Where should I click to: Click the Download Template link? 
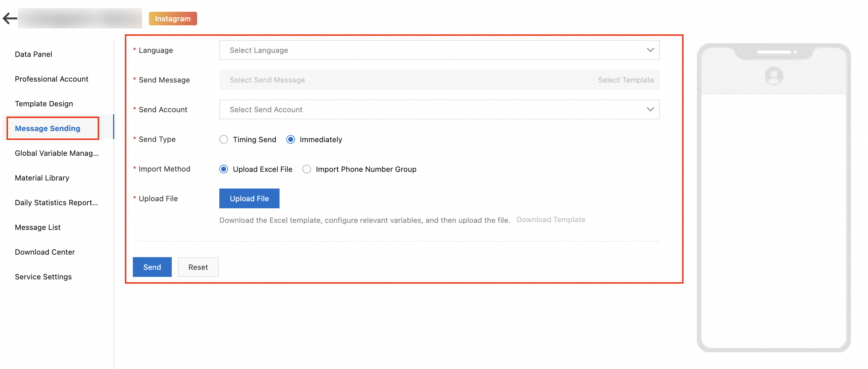(x=550, y=220)
